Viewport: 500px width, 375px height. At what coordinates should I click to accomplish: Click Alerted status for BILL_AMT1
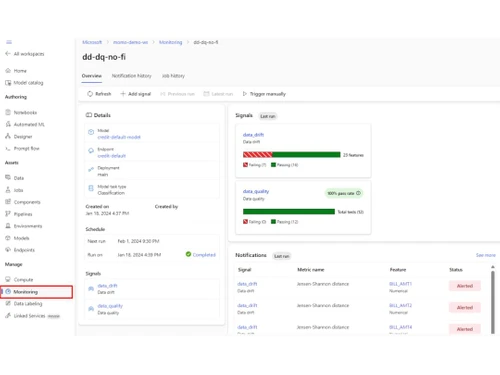[465, 286]
